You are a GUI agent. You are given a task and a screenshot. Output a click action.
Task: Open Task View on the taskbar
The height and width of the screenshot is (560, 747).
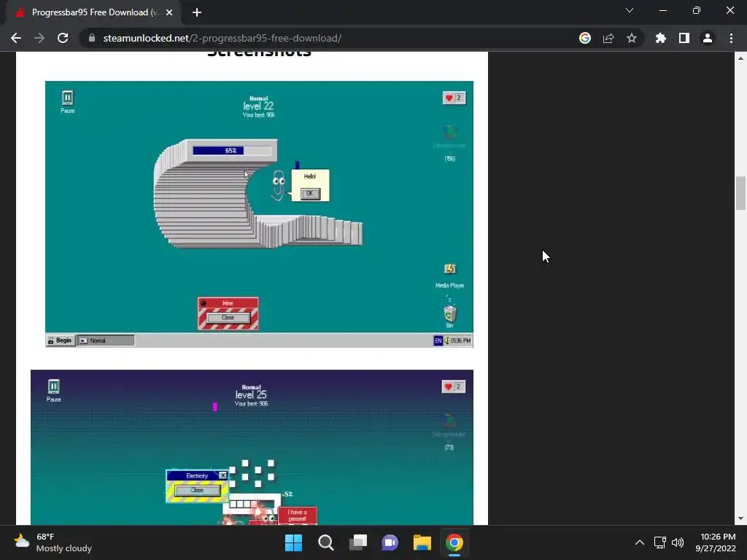click(357, 542)
